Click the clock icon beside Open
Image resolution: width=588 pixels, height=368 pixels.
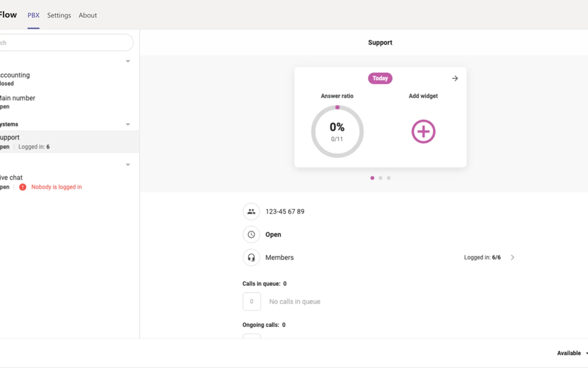click(x=251, y=234)
